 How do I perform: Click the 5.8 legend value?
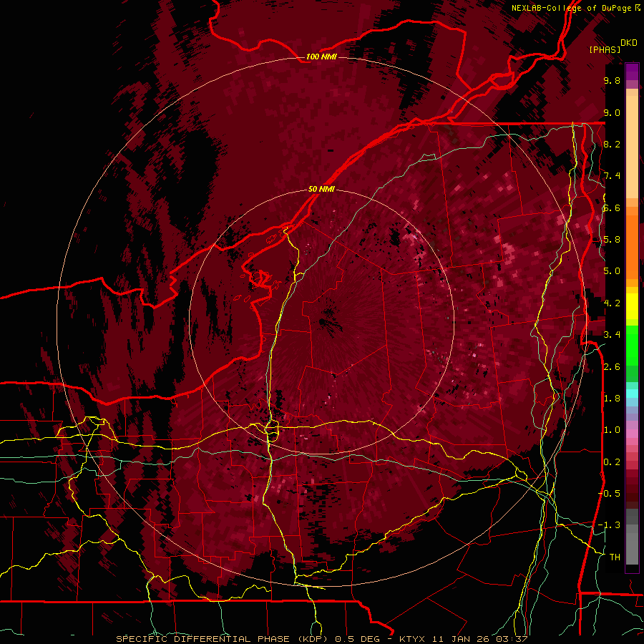click(612, 240)
